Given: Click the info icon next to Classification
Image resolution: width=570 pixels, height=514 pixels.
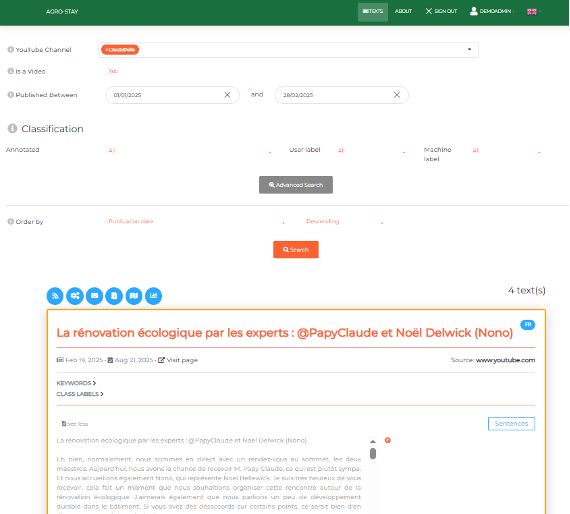Looking at the screenshot, I should click(12, 128).
